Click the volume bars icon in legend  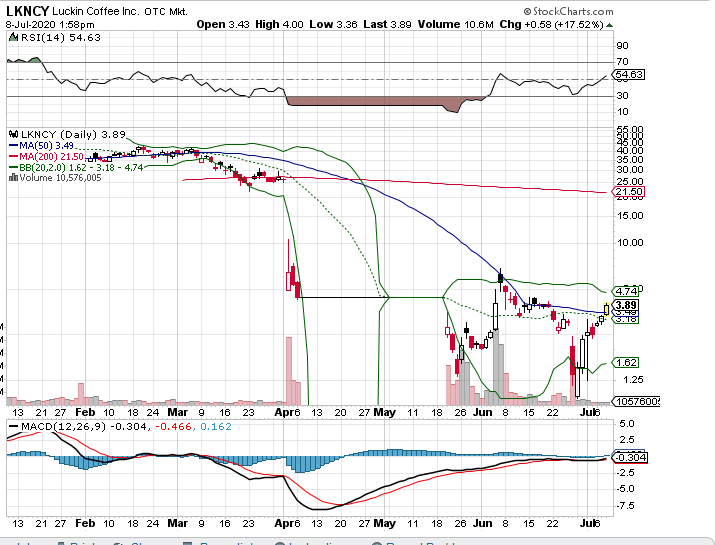click(x=13, y=177)
